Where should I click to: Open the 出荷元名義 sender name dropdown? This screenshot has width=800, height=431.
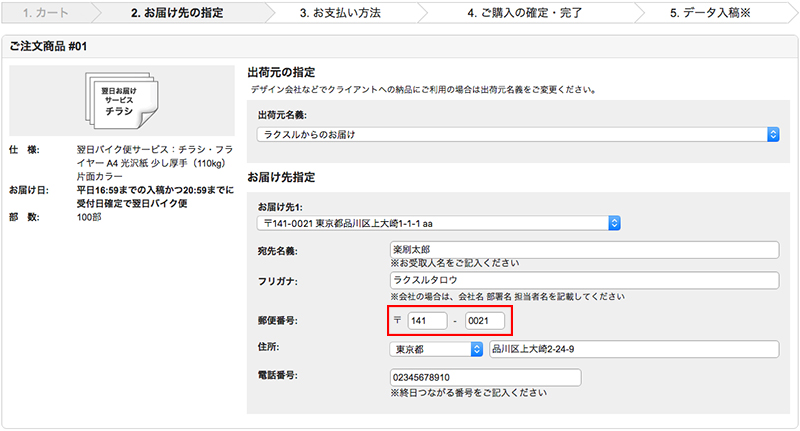coord(518,134)
